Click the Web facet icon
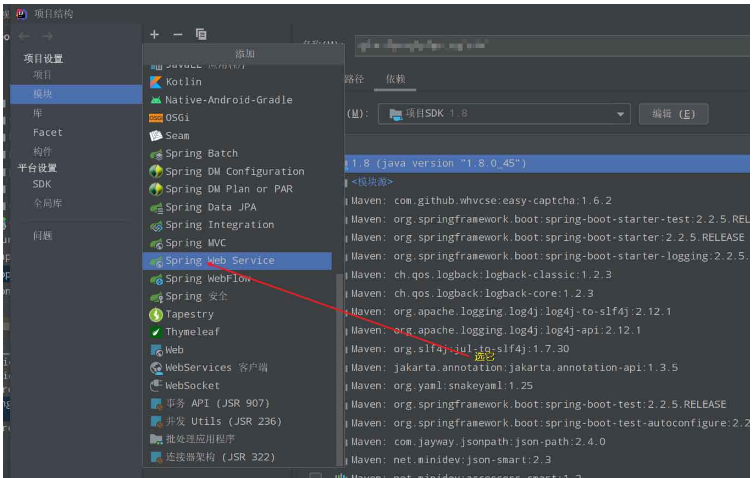Image resolution: width=756 pixels, height=478 pixels. pyautogui.click(x=156, y=350)
